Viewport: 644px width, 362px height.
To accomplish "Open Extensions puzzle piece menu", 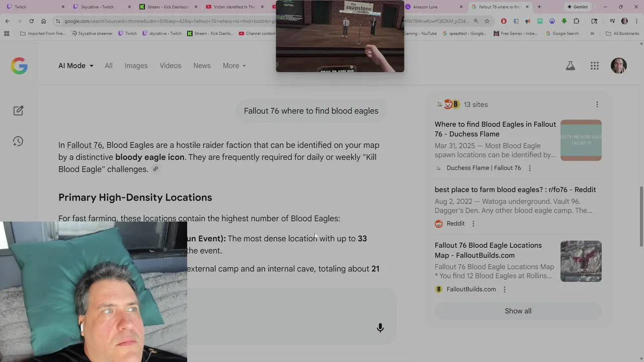I will (x=577, y=21).
